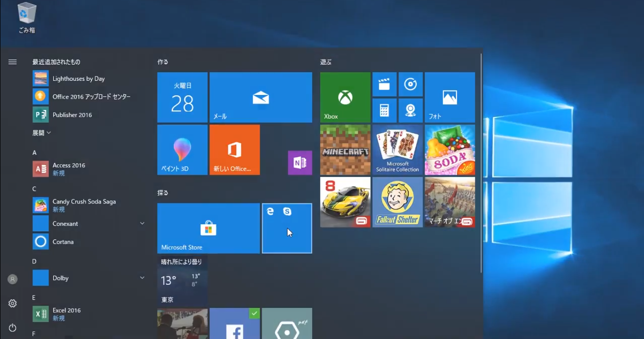Click letter header D in the app list
644x339 pixels.
tap(34, 261)
